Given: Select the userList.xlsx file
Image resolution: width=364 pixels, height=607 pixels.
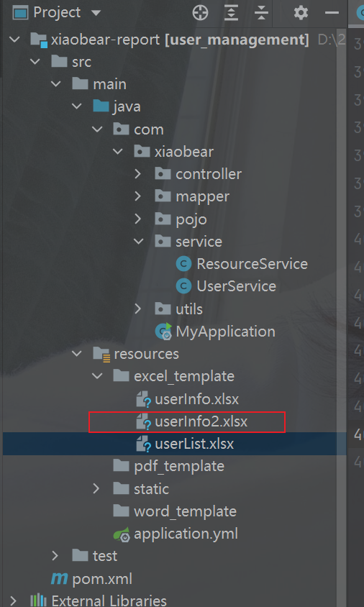Looking at the screenshot, I should pos(185,444).
